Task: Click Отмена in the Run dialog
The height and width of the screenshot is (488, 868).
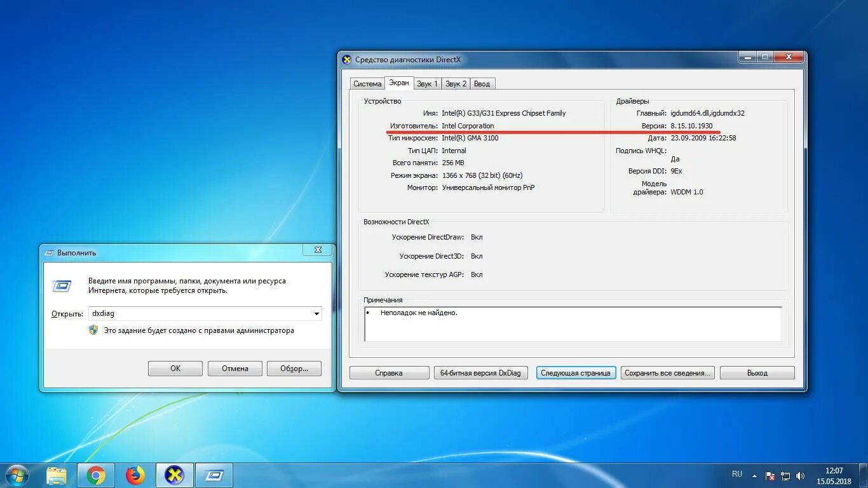Action: [235, 369]
